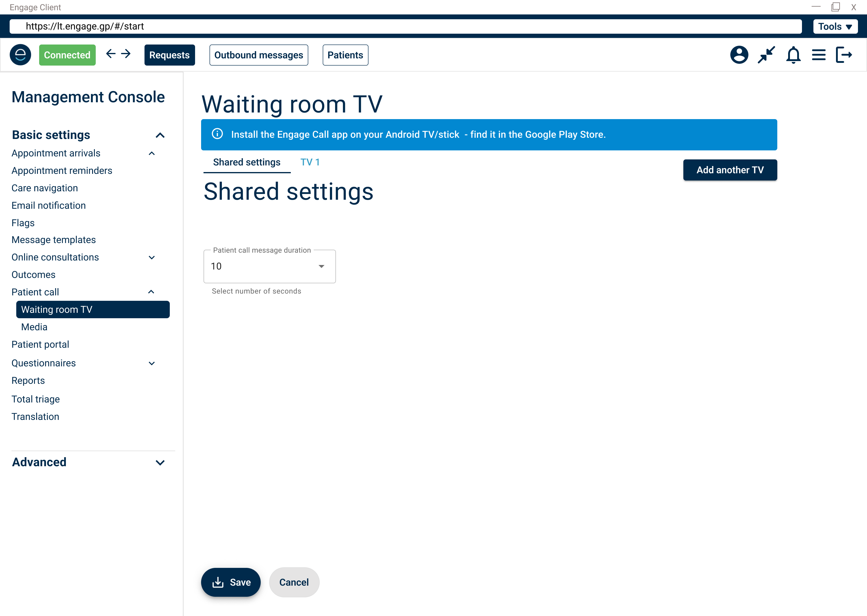Screen dimensions: 867x616
Task: Click the logout icon
Action: pyautogui.click(x=844, y=55)
